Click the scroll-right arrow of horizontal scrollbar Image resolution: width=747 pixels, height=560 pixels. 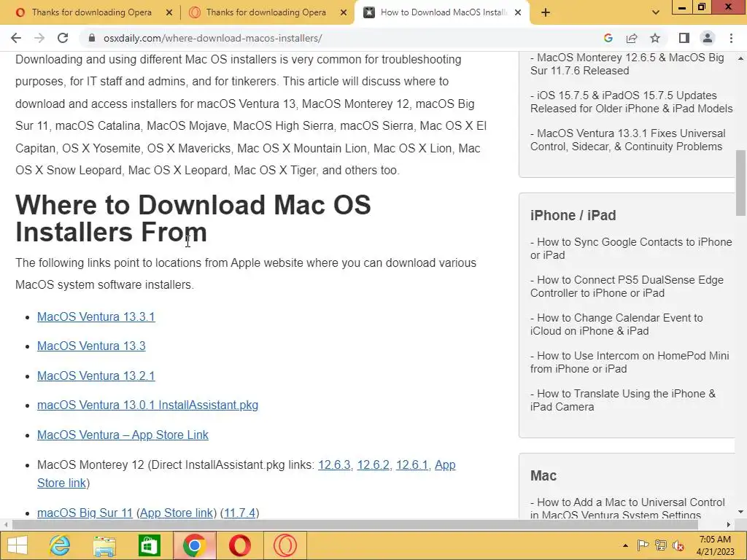coord(729,525)
